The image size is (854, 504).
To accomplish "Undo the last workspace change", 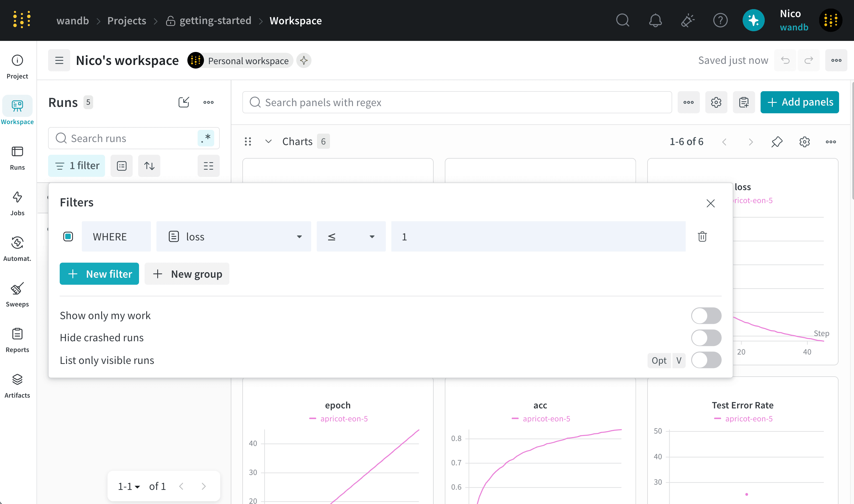I will pyautogui.click(x=785, y=61).
